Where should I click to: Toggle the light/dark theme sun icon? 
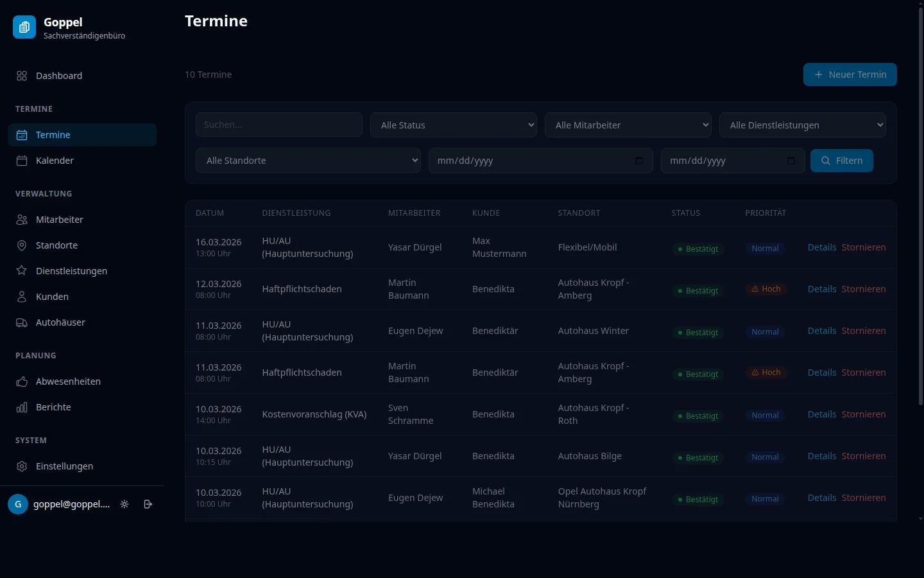coord(124,504)
